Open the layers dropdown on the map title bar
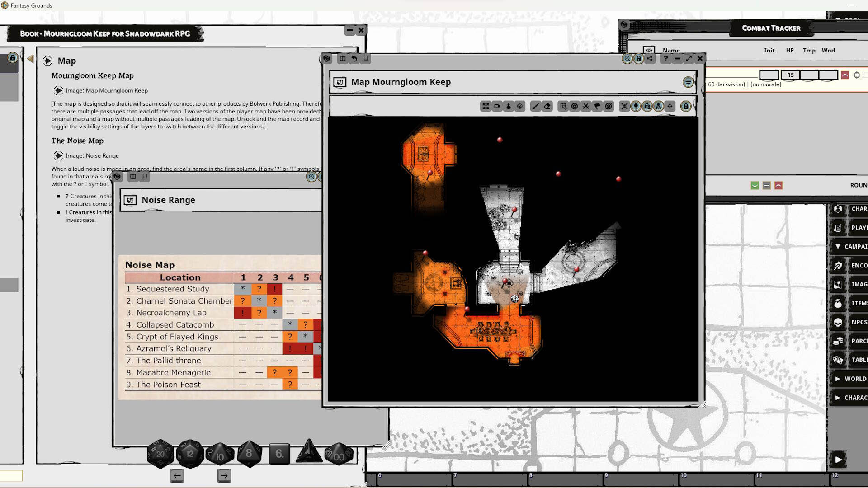The width and height of the screenshot is (868, 488). [x=688, y=82]
